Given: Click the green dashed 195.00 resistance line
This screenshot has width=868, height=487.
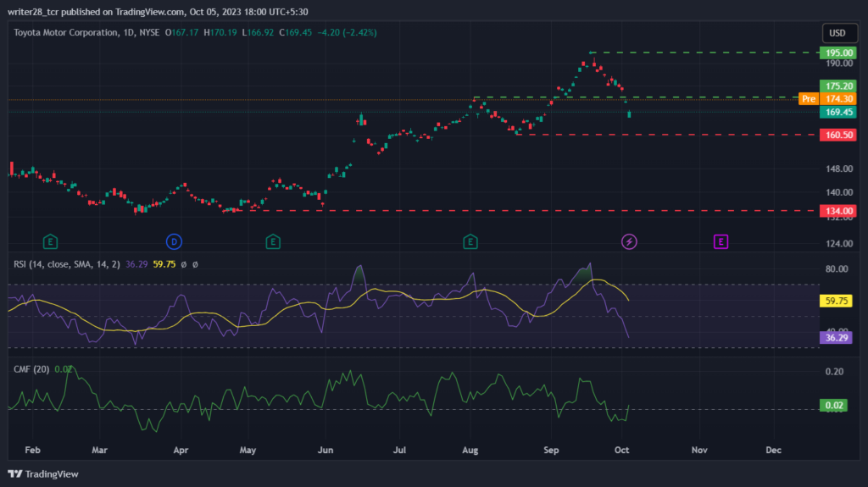Looking at the screenshot, I should 704,53.
